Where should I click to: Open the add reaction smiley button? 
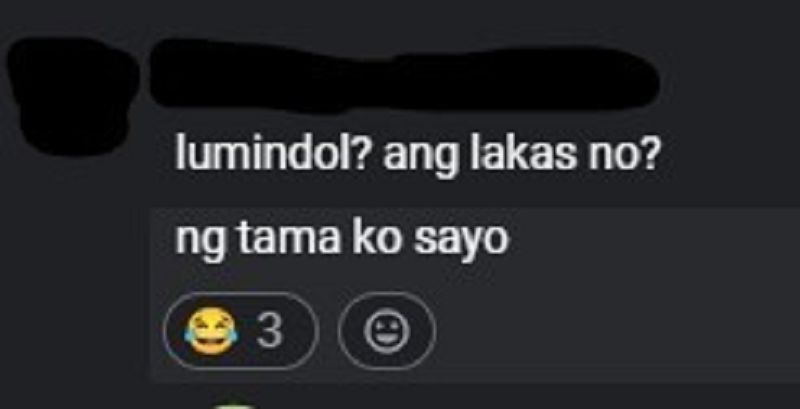pyautogui.click(x=387, y=331)
